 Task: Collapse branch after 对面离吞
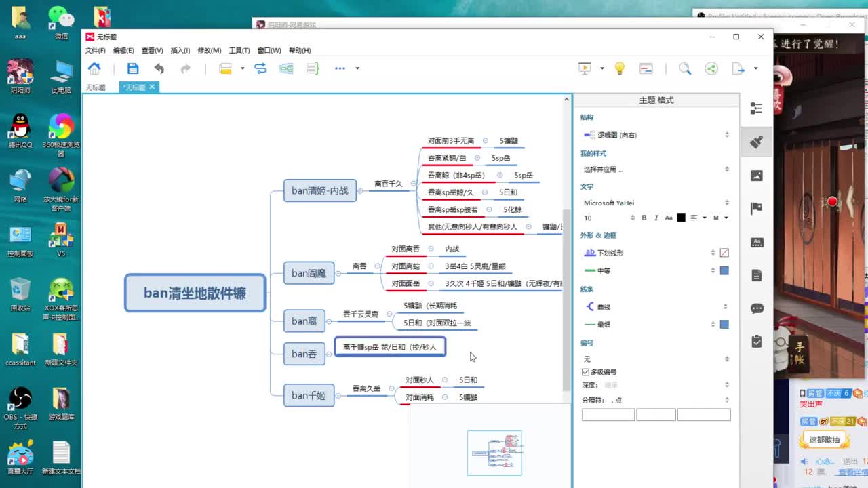[x=431, y=249]
